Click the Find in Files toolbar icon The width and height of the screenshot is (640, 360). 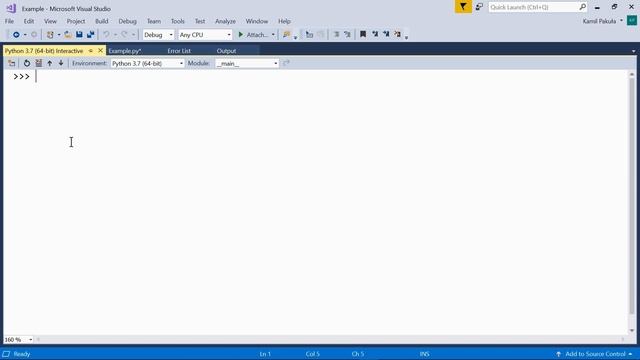[287, 35]
